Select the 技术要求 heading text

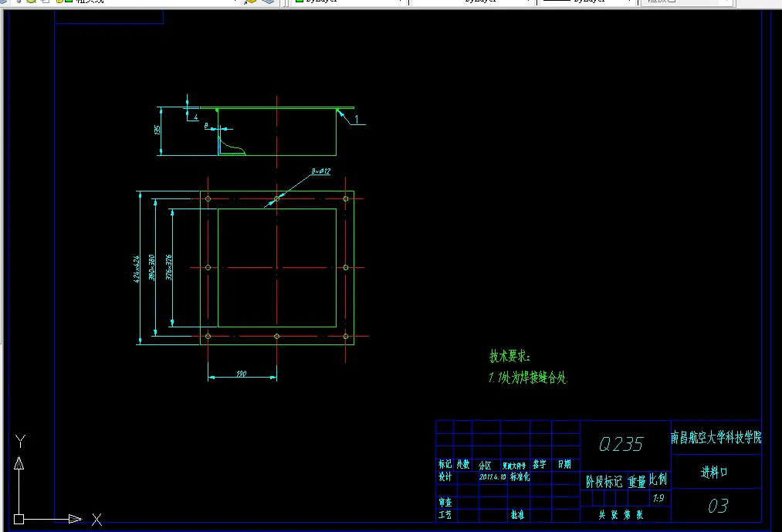(509, 356)
